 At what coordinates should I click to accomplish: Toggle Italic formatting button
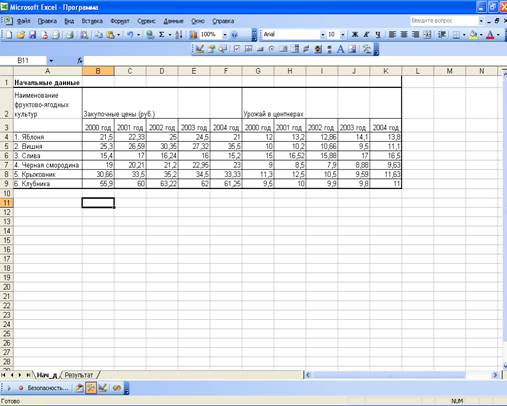[x=366, y=35]
